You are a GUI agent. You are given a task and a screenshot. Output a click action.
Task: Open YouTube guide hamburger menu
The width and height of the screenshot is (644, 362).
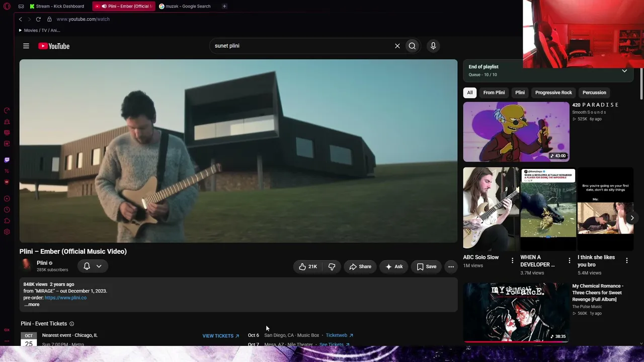click(x=26, y=46)
